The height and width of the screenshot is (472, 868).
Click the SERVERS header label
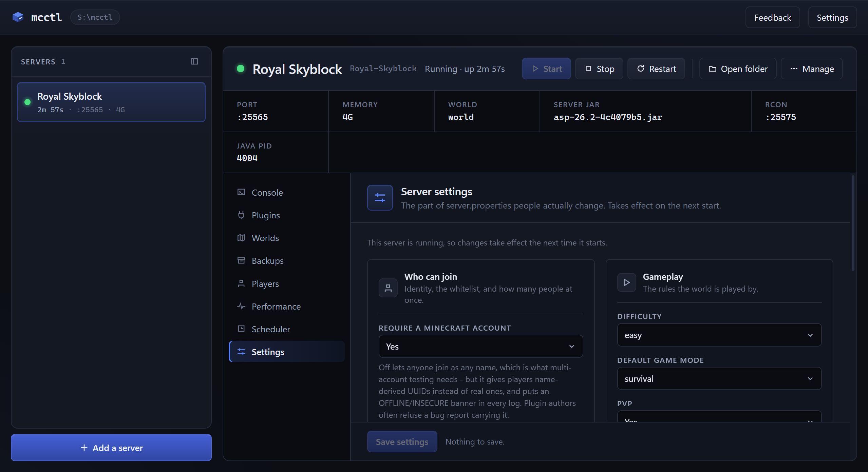coord(38,62)
